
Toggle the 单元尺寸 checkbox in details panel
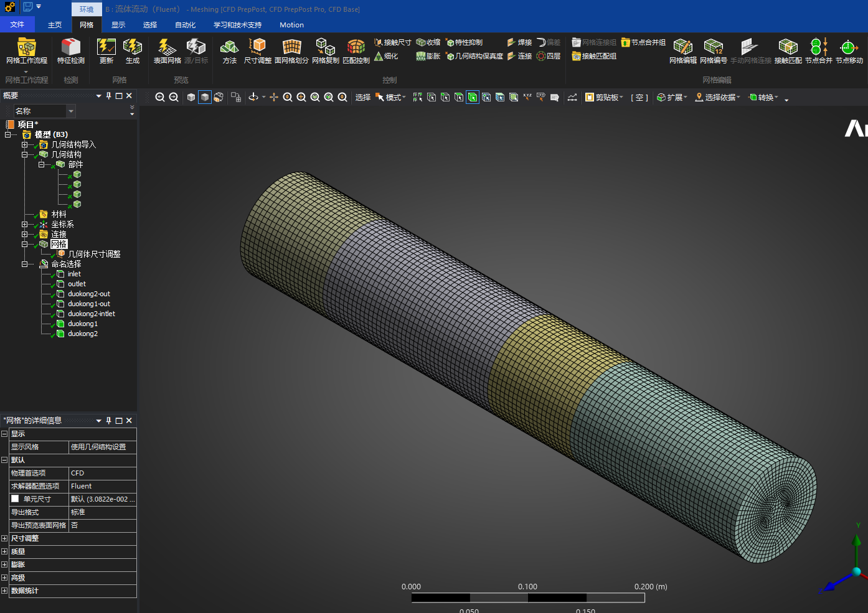(15, 499)
